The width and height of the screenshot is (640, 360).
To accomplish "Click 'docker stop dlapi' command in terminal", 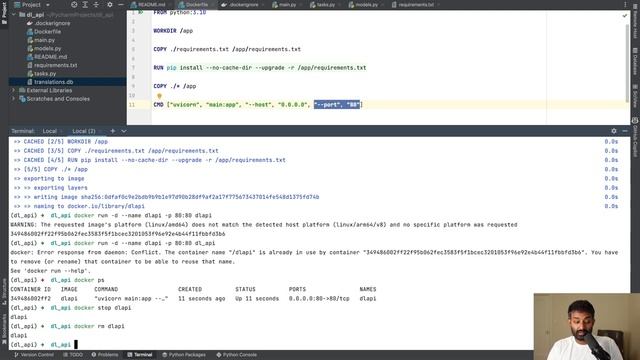I will click(102, 308).
